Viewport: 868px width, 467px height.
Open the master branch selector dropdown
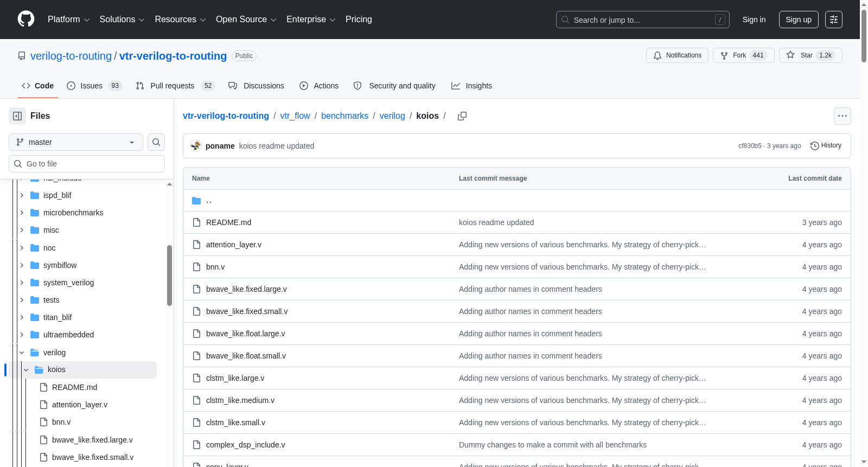coord(76,142)
